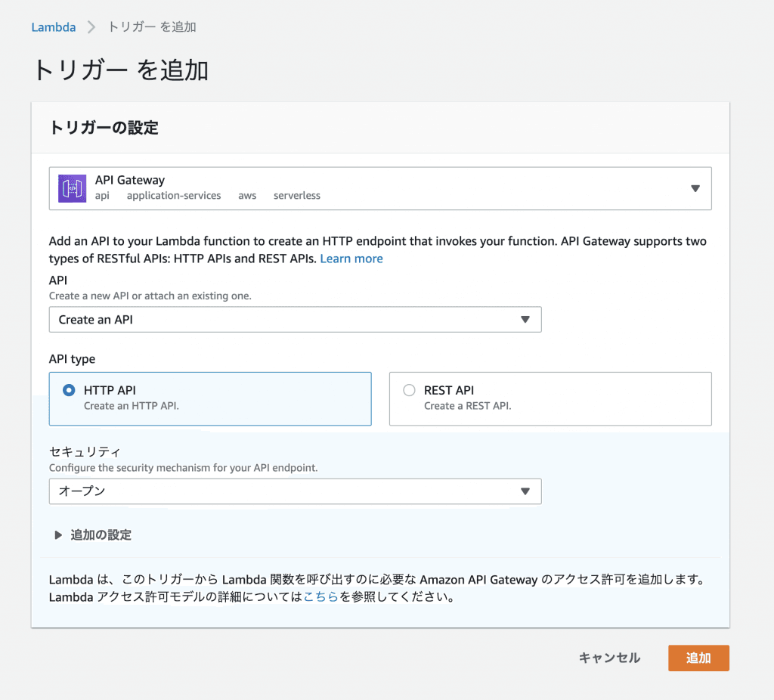Click the breadcrumb chevron separator icon
774x700 pixels.
[91, 27]
